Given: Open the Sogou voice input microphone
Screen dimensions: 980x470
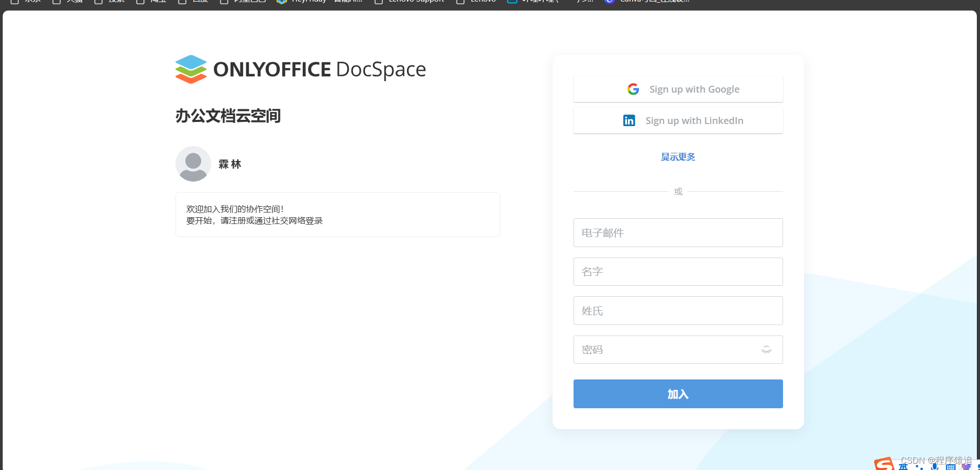Looking at the screenshot, I should 934,466.
